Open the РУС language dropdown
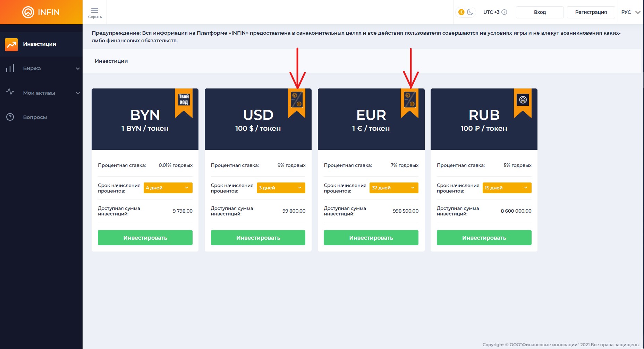644x349 pixels. tap(630, 12)
